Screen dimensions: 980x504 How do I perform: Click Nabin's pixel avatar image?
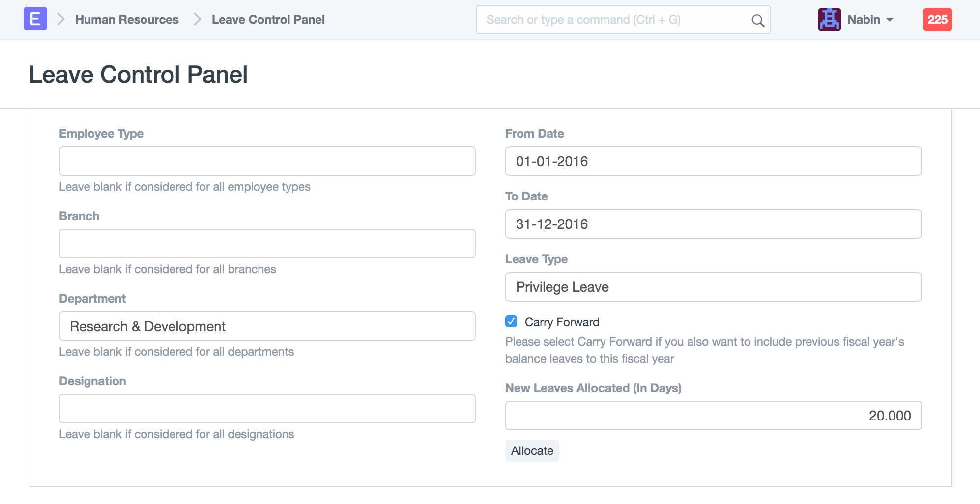(829, 20)
